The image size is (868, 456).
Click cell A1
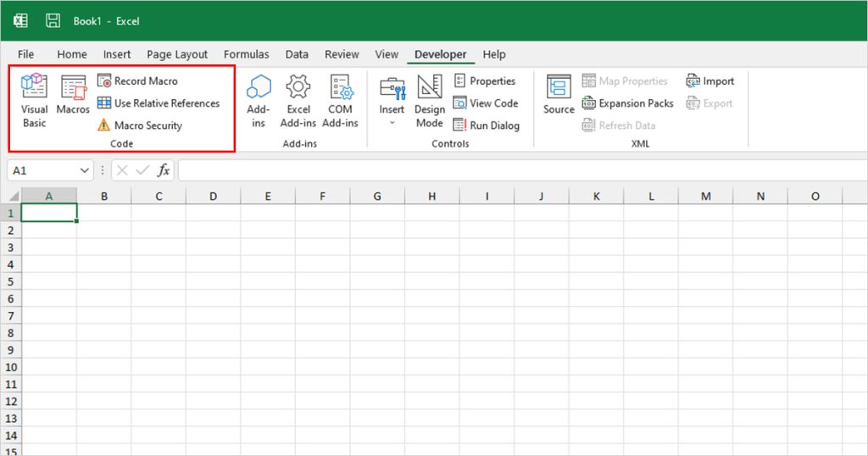[48, 213]
